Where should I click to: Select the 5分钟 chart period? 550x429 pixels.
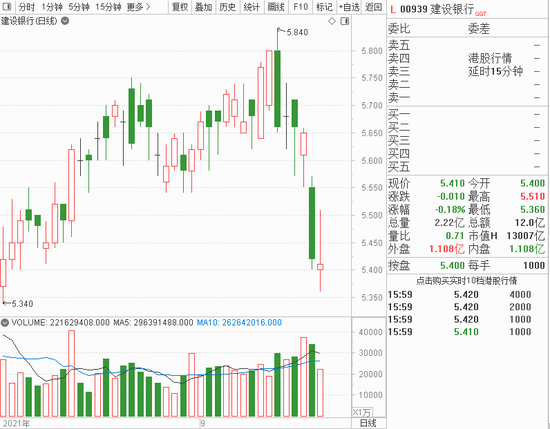click(79, 7)
